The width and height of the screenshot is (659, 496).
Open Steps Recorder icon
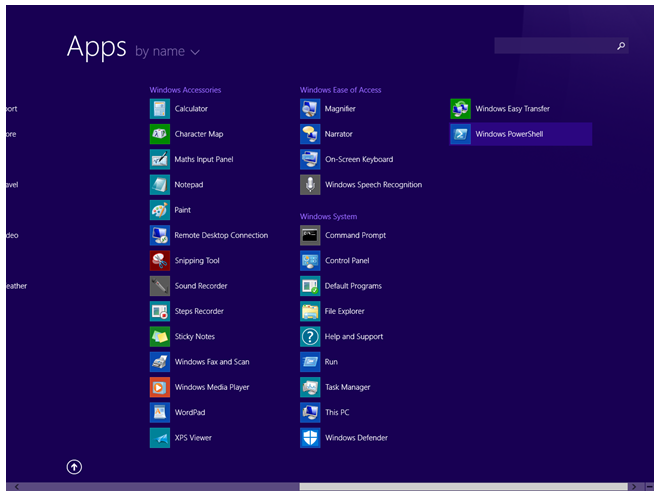point(160,311)
